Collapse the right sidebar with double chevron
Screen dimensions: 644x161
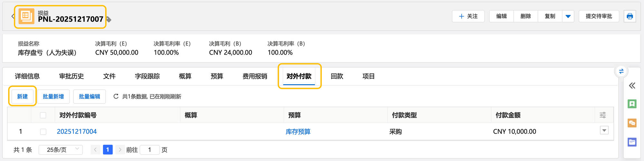[x=632, y=85]
